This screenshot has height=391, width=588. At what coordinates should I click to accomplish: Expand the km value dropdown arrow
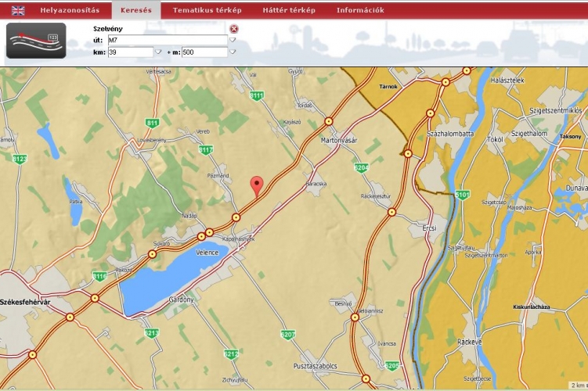158,52
